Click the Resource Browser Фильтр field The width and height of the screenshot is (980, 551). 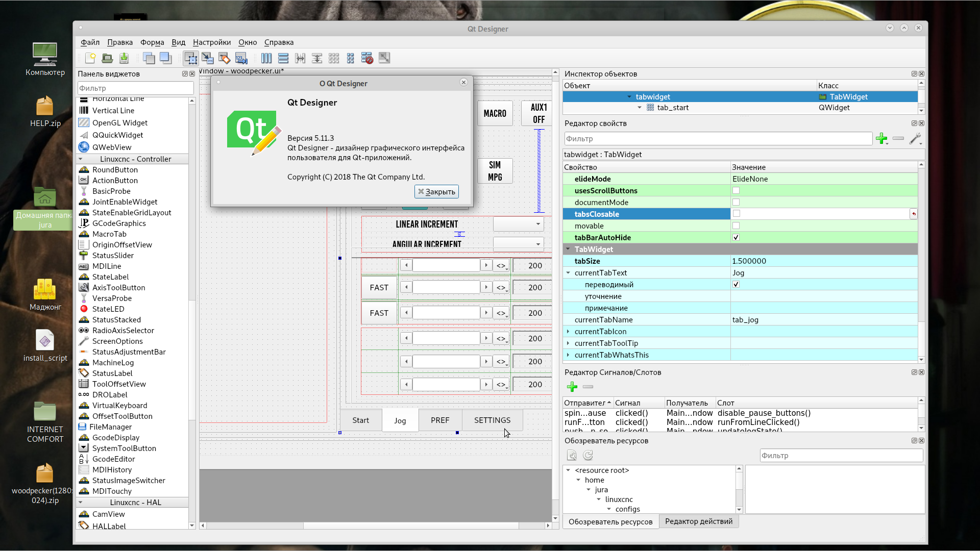[x=841, y=455]
